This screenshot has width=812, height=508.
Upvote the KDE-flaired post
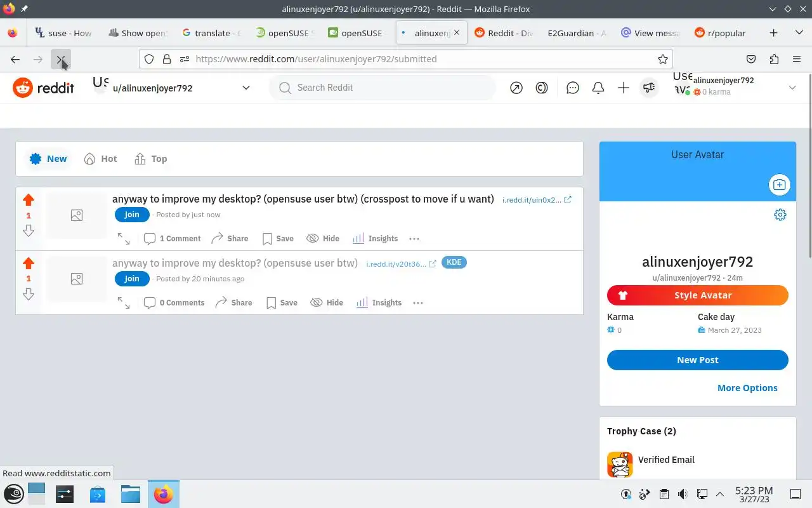pos(29,264)
